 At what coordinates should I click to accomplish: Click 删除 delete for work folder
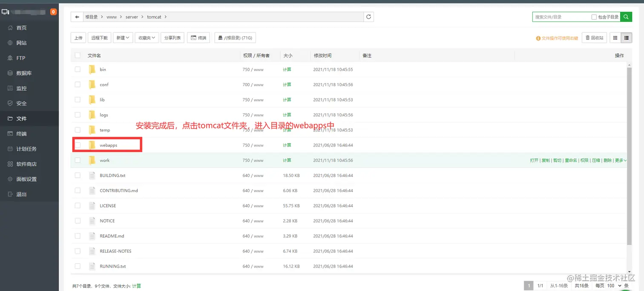coord(607,161)
